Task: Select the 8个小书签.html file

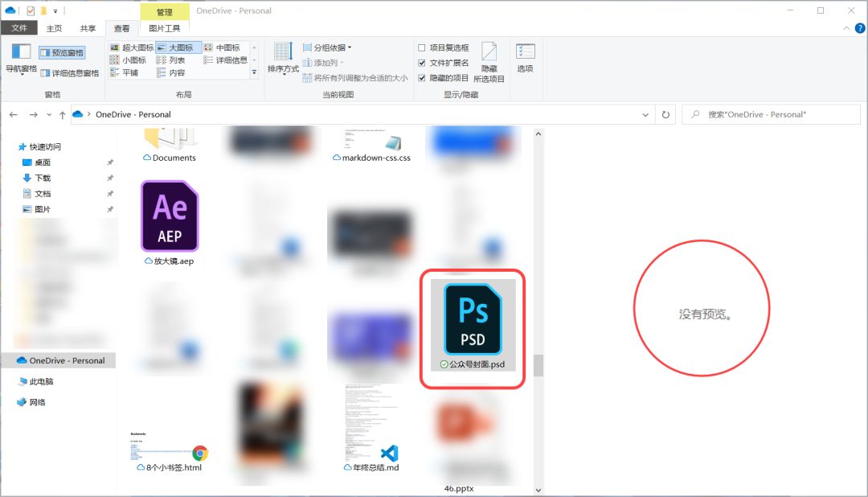Action: tap(170, 450)
